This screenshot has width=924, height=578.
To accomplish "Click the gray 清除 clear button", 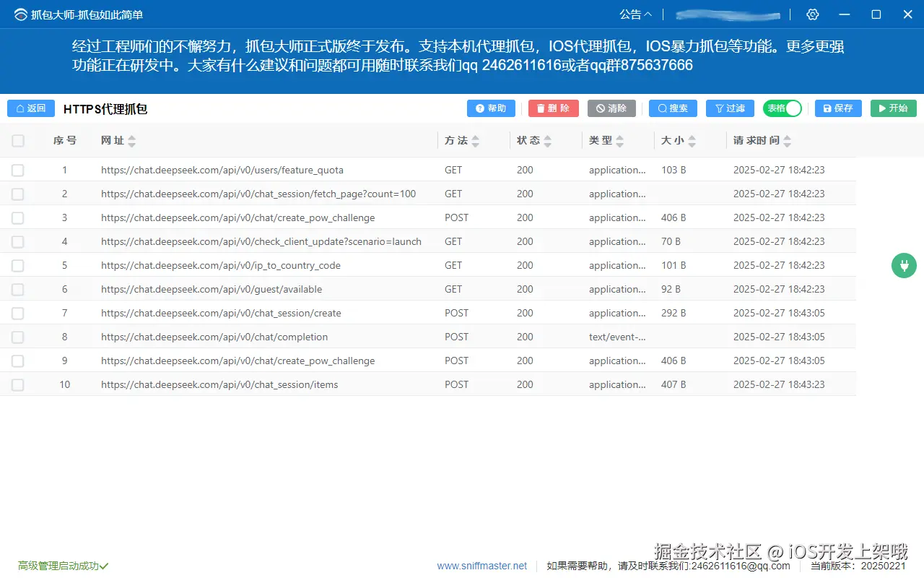I will click(x=611, y=108).
